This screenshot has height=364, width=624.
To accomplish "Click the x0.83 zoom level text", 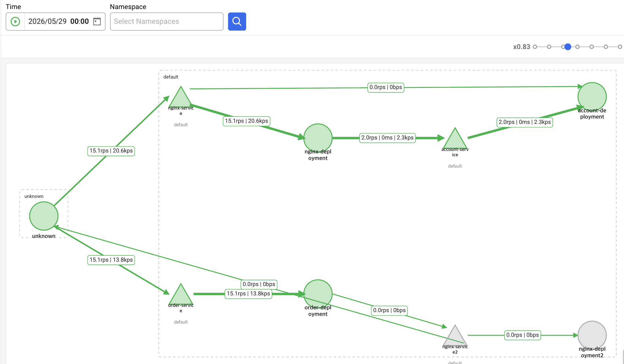I will point(522,47).
